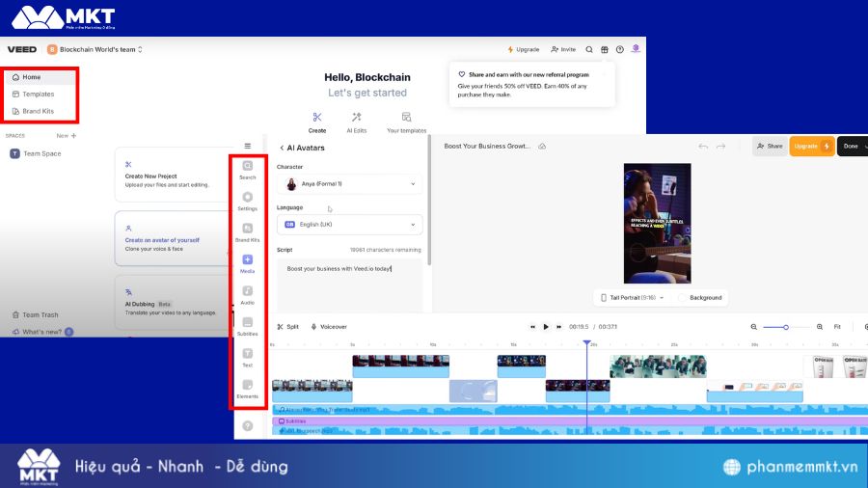The width and height of the screenshot is (868, 488).
Task: Open the Elements tool in editor sidebar
Action: pyautogui.click(x=248, y=389)
